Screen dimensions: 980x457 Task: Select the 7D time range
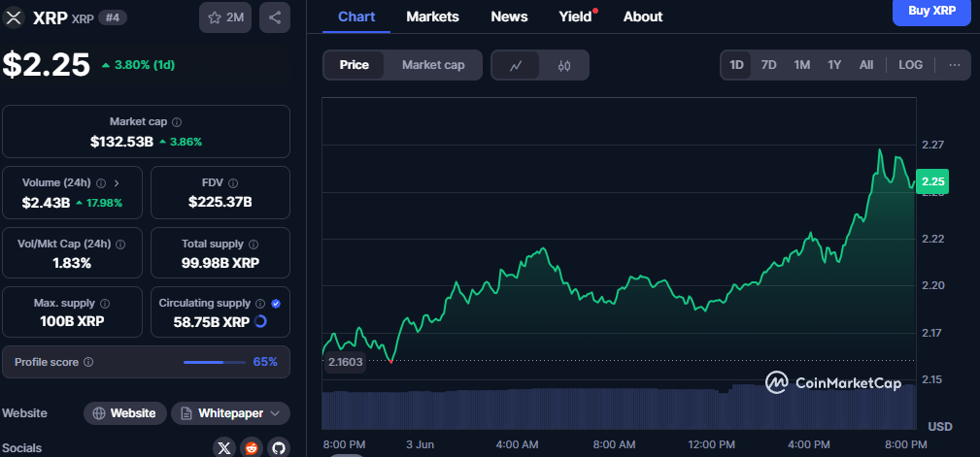coord(768,65)
